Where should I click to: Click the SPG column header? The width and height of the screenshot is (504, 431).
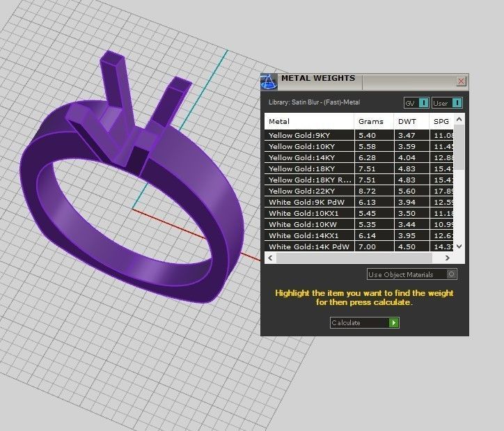(x=441, y=121)
